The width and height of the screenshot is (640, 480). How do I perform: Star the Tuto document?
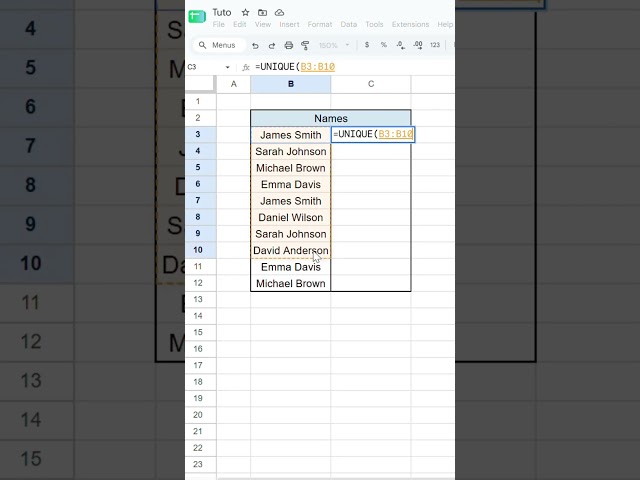[x=245, y=13]
